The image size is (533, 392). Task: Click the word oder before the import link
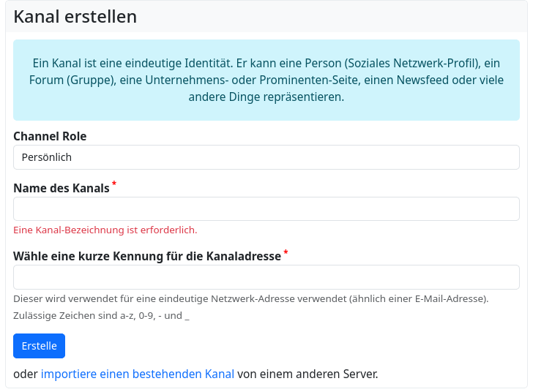[26, 374]
